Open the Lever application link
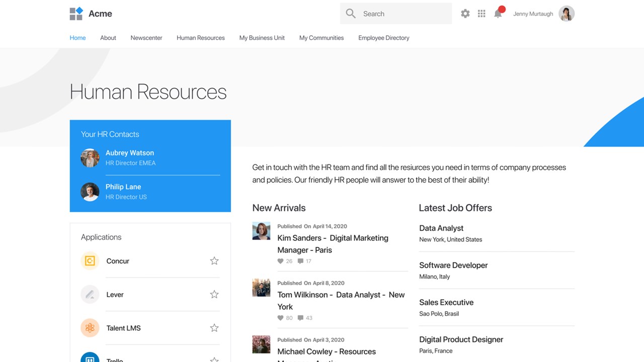Screen dimensions: 644x362 115,295
